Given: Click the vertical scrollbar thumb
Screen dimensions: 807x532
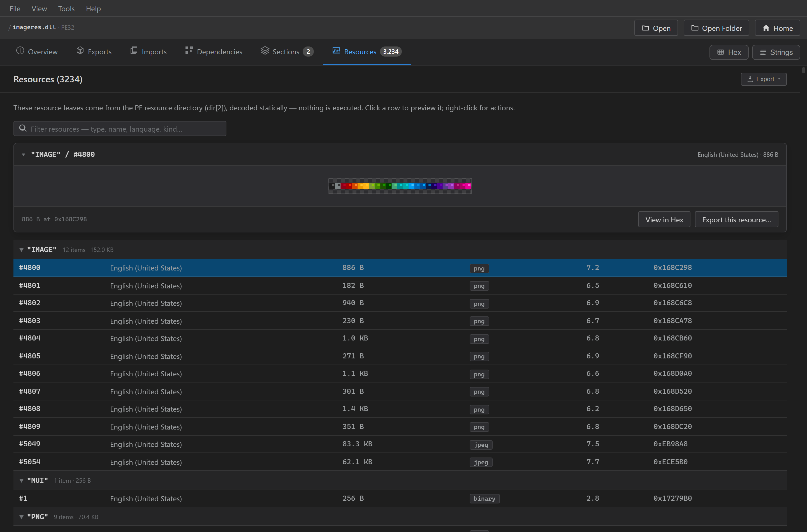Looking at the screenshot, I should (x=804, y=70).
